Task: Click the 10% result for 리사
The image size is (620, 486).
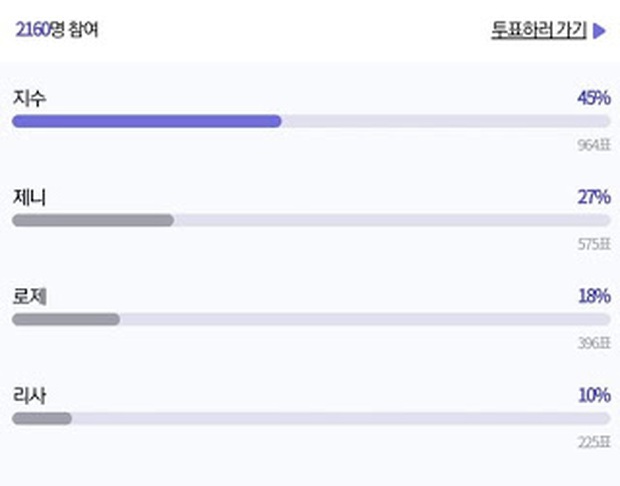Action: click(593, 395)
